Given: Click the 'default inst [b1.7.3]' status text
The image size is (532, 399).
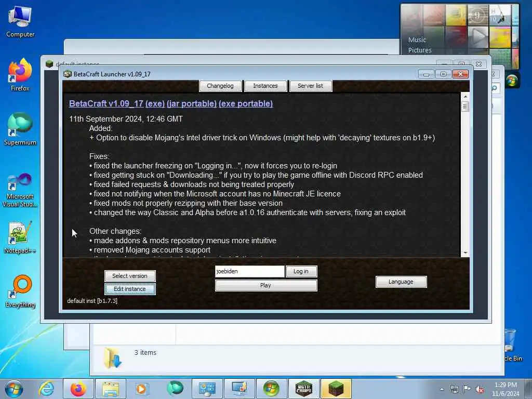Looking at the screenshot, I should 92,301.
